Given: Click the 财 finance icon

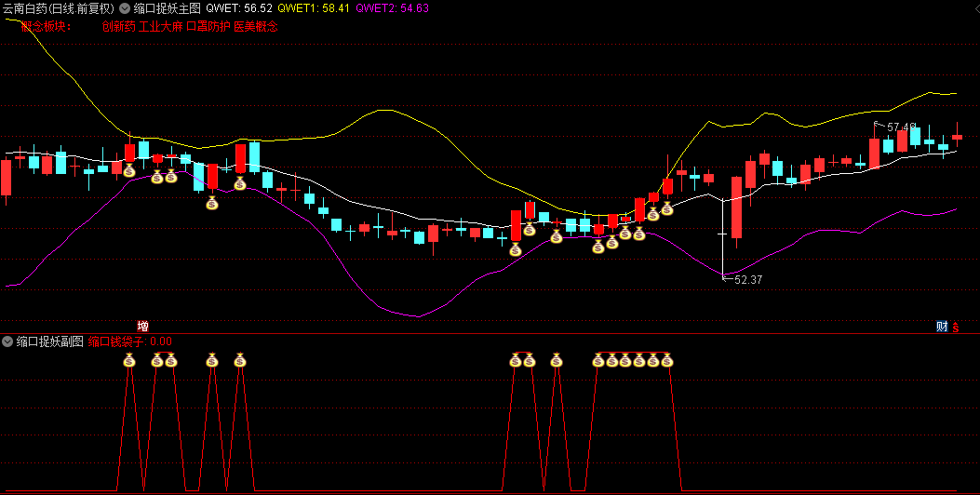Looking at the screenshot, I should point(942,327).
